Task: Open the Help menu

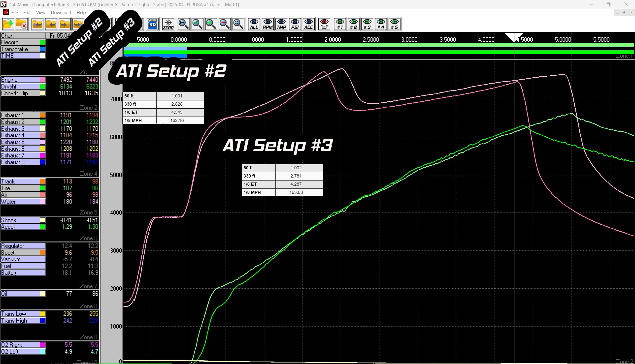Action: (x=81, y=12)
